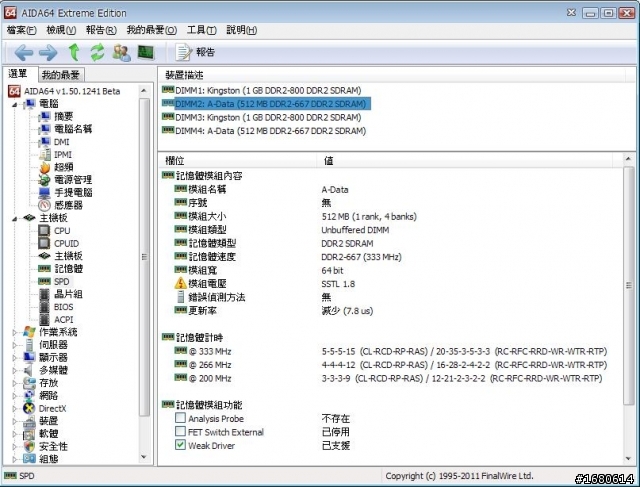Go back with the blue left arrow
Viewport: 640px width, 487px height.
click(24, 53)
